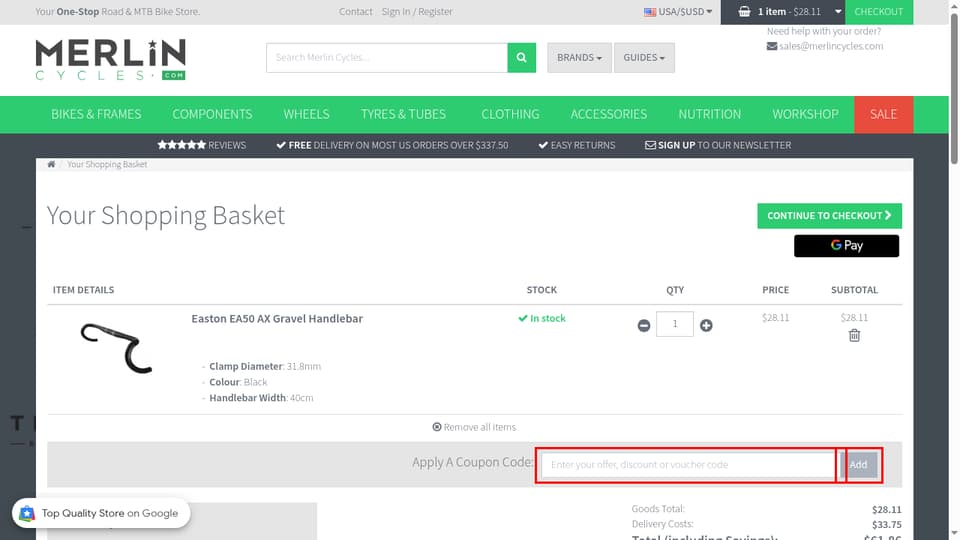Viewport: 960px width, 540px height.
Task: Open the Bikes & Frames menu
Action: 96,114
